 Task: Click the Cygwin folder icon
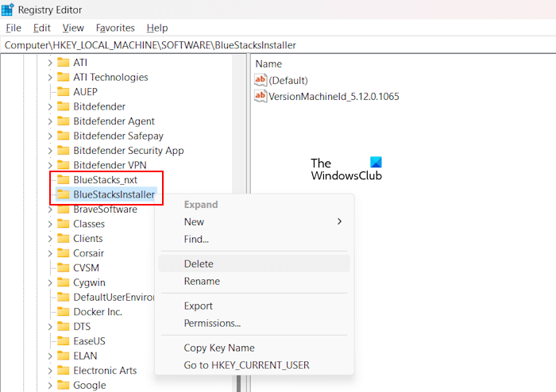[63, 282]
